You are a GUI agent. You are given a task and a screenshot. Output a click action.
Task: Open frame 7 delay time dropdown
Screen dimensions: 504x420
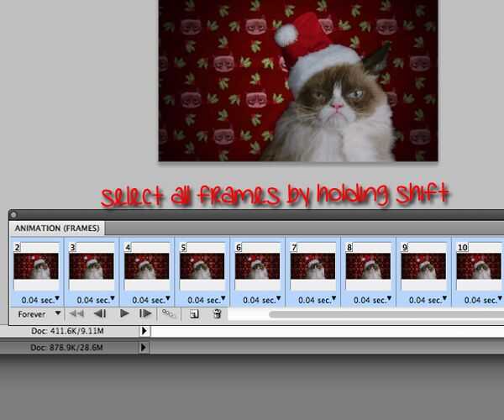317,300
